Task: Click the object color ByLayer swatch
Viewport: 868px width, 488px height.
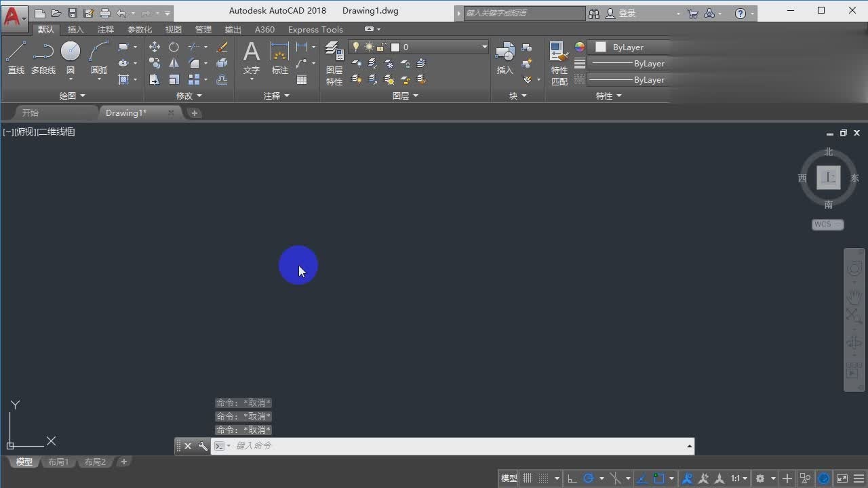Action: tap(601, 47)
